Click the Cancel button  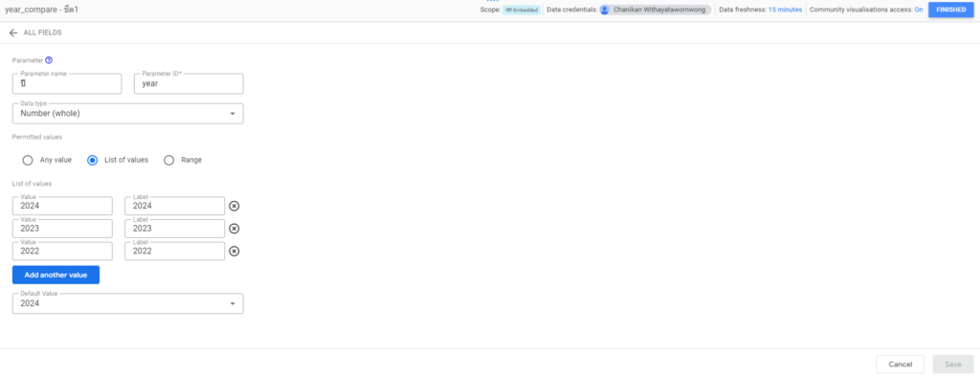pos(900,365)
